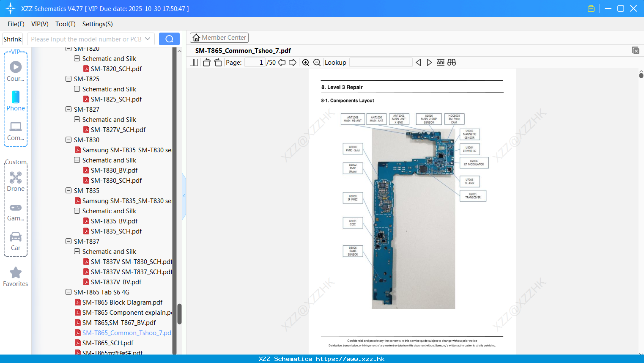Image resolution: width=644 pixels, height=363 pixels.
Task: Collapse the SM-T827 tree node
Action: coord(69,109)
